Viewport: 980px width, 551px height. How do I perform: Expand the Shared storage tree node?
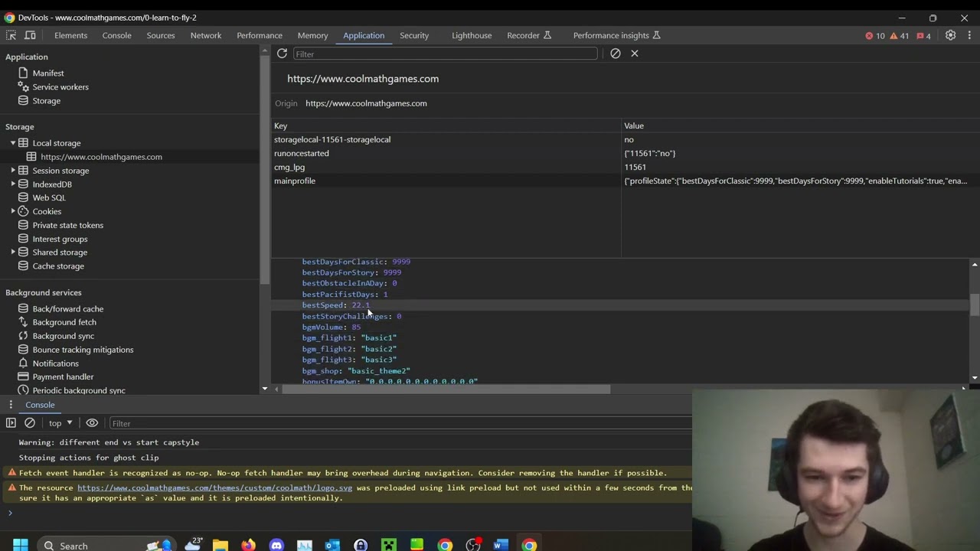pos(13,253)
